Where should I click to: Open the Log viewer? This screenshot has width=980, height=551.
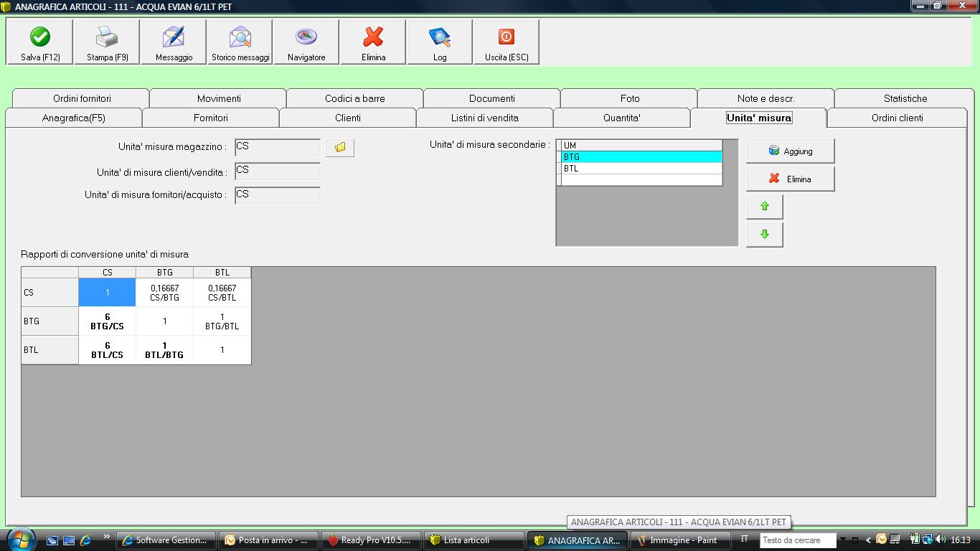(440, 42)
